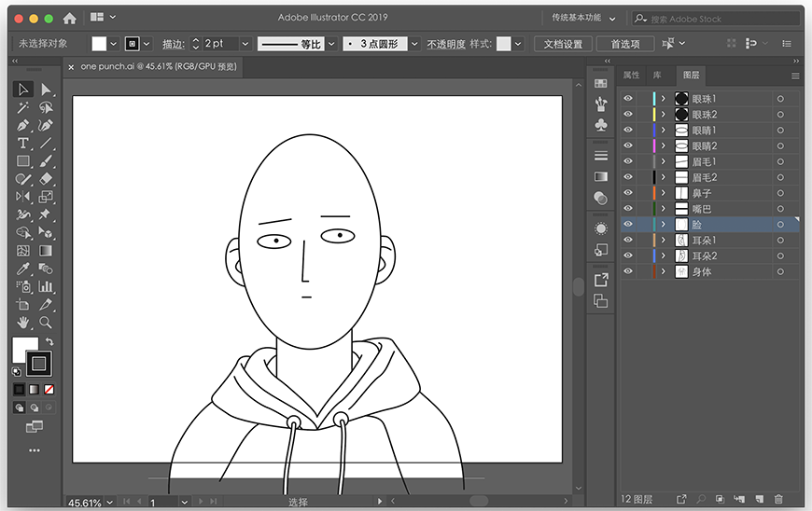The width and height of the screenshot is (812, 511).
Task: Open the Symbols panel club icon
Action: tap(601, 125)
